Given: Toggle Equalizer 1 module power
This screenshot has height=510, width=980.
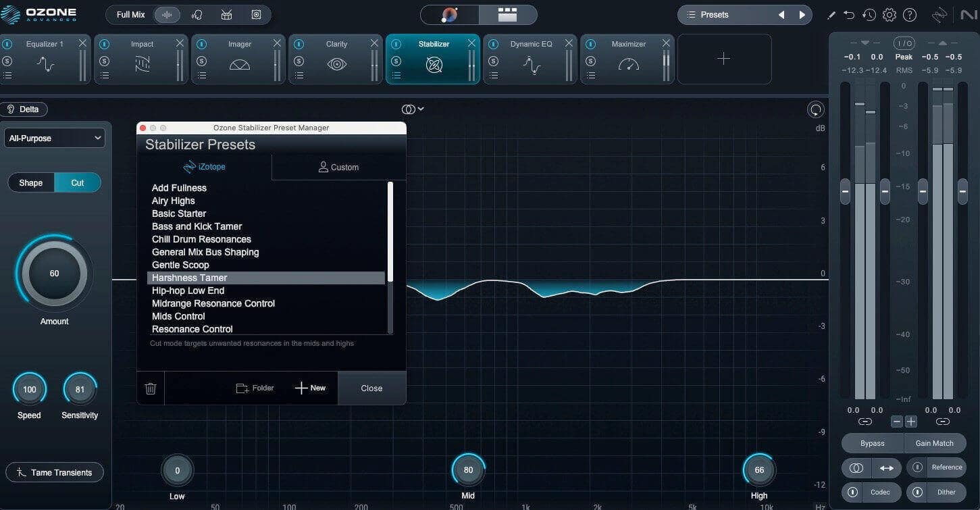Looking at the screenshot, I should [7, 44].
